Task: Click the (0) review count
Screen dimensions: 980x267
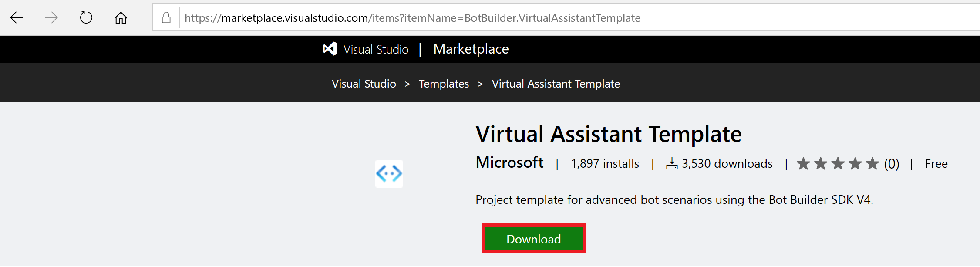Action: click(x=892, y=164)
